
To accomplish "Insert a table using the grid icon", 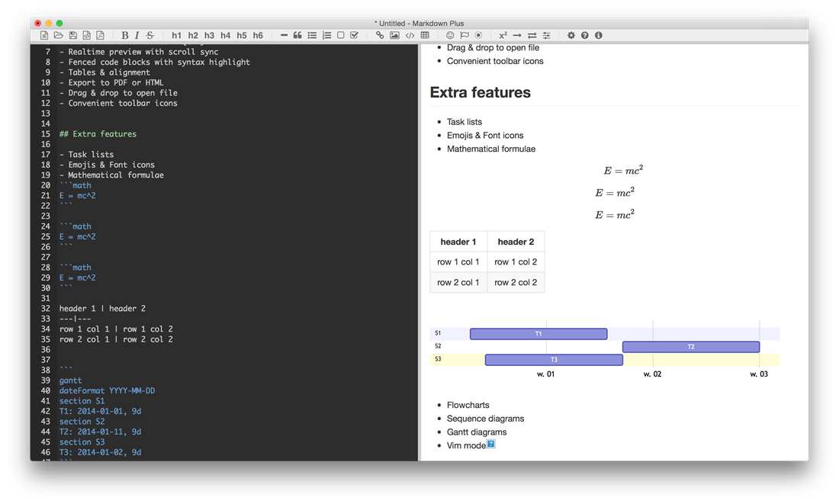I will (x=425, y=36).
